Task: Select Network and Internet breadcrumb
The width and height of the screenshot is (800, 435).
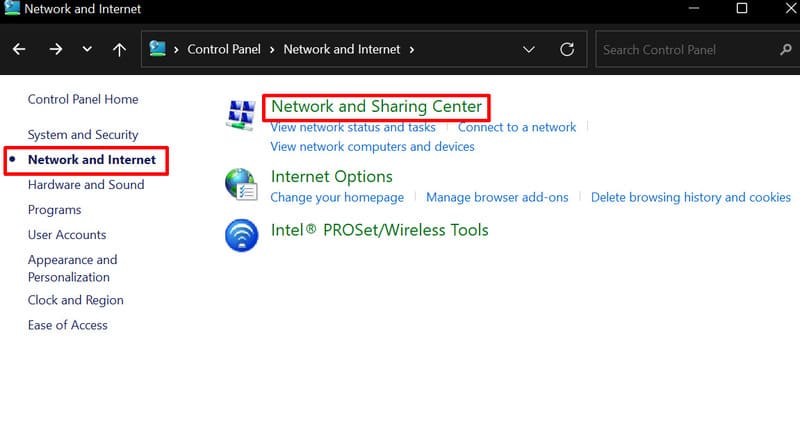Action: click(342, 49)
